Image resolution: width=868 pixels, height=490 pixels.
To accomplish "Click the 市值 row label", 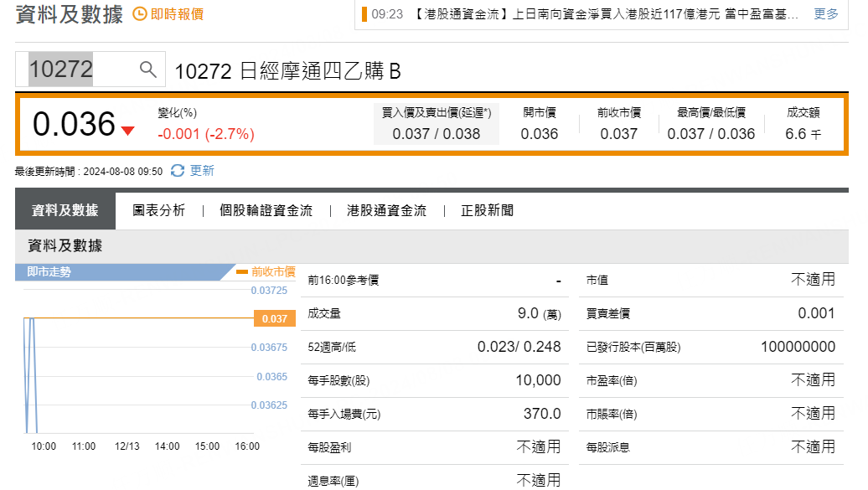I will pos(597,280).
